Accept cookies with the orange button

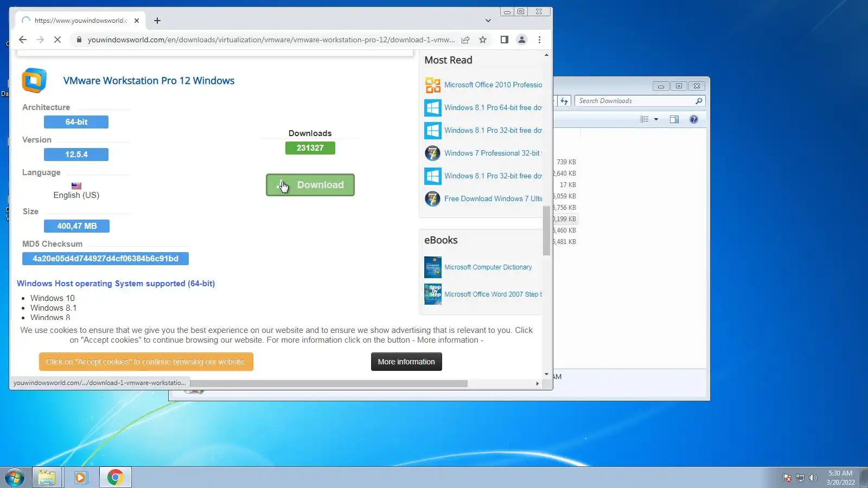pos(146,362)
